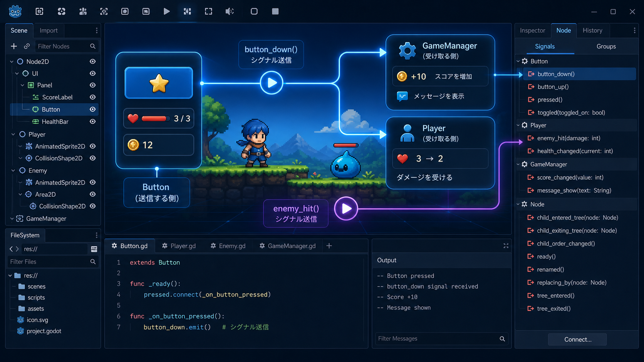
Task: Collapse the res:// folder tree
Action: click(10, 275)
